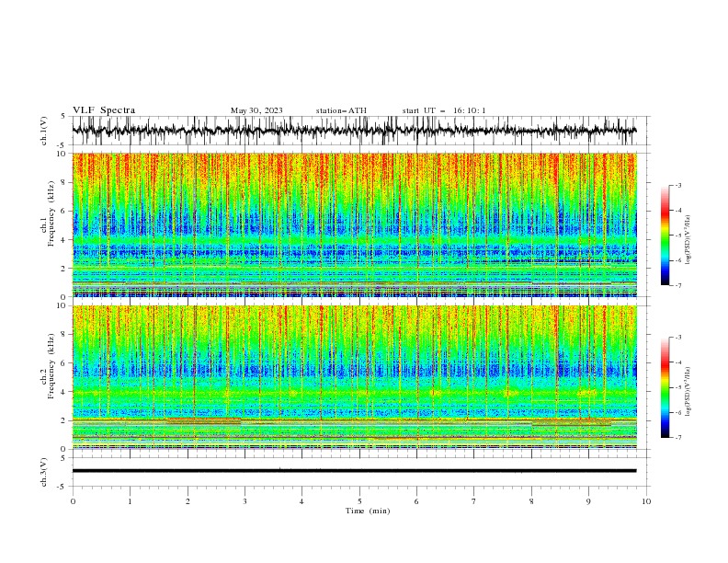Click the 'Time (min)' axis label
Image resolution: width=728 pixels, height=563 pixels.
click(368, 511)
